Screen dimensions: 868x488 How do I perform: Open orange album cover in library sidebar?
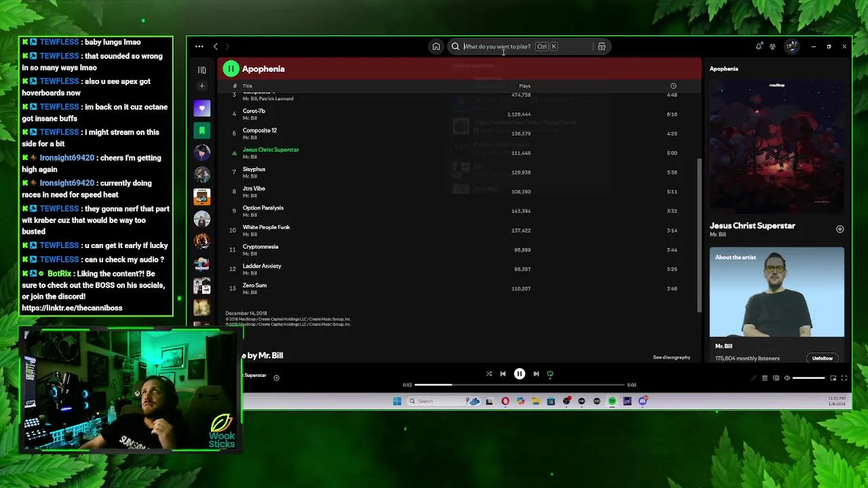click(x=202, y=197)
